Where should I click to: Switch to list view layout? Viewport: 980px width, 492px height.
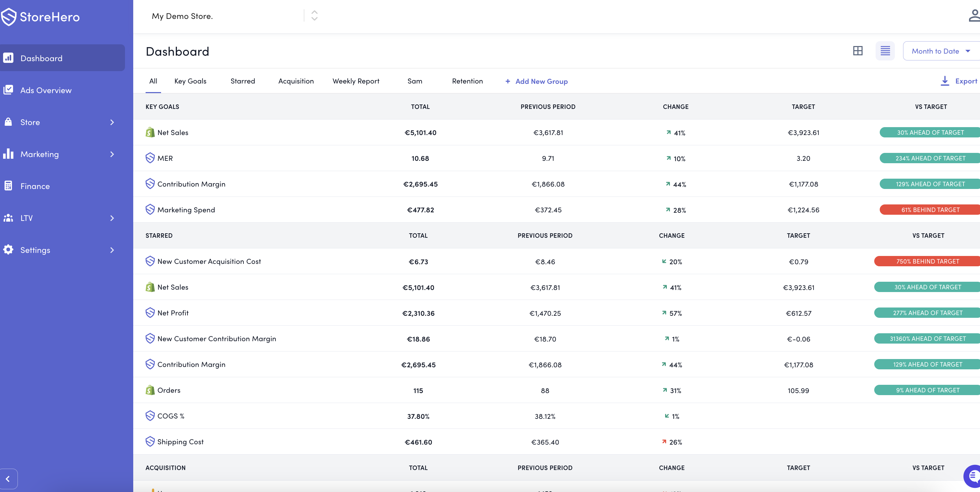coord(885,51)
